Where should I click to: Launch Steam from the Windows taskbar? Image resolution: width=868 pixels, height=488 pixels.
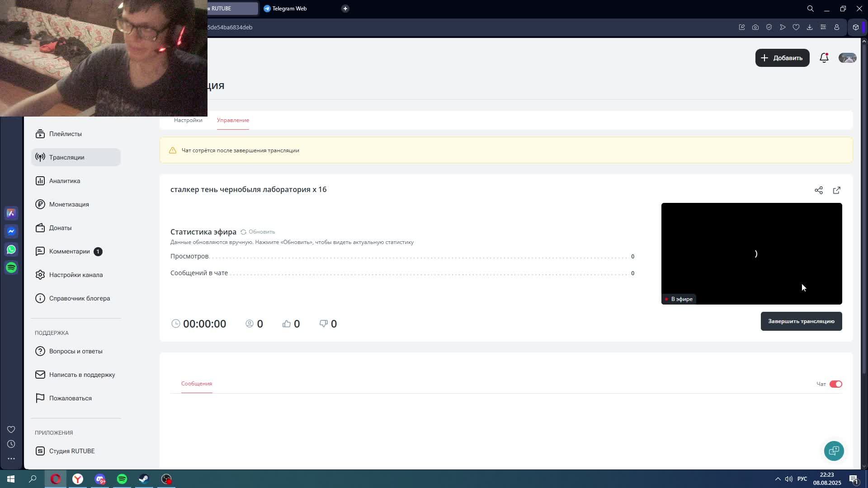tap(144, 479)
